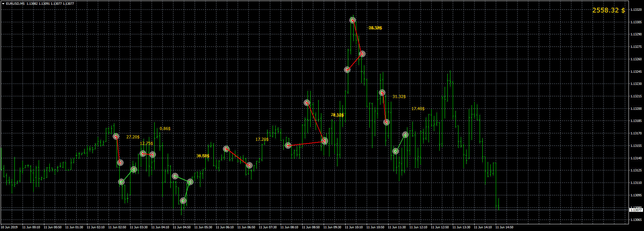Click the 1.13095 price axis label
Viewport: 644px width, 231px height.
636,195
